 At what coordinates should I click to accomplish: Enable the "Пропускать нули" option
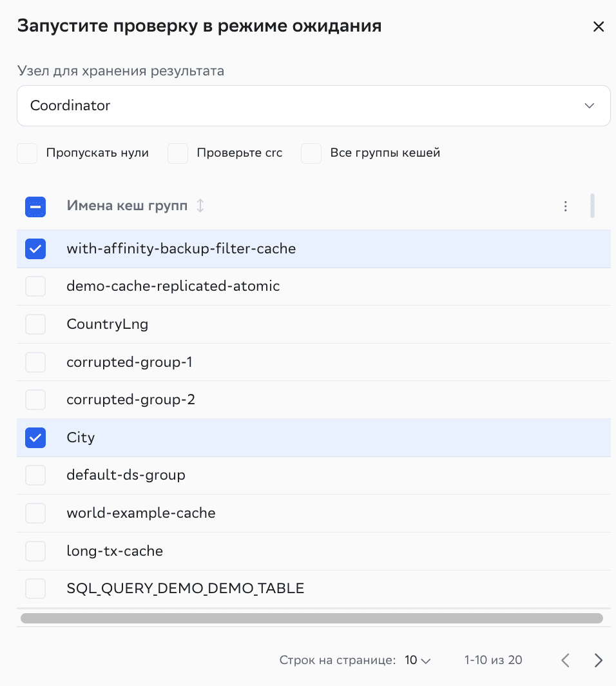click(x=27, y=153)
